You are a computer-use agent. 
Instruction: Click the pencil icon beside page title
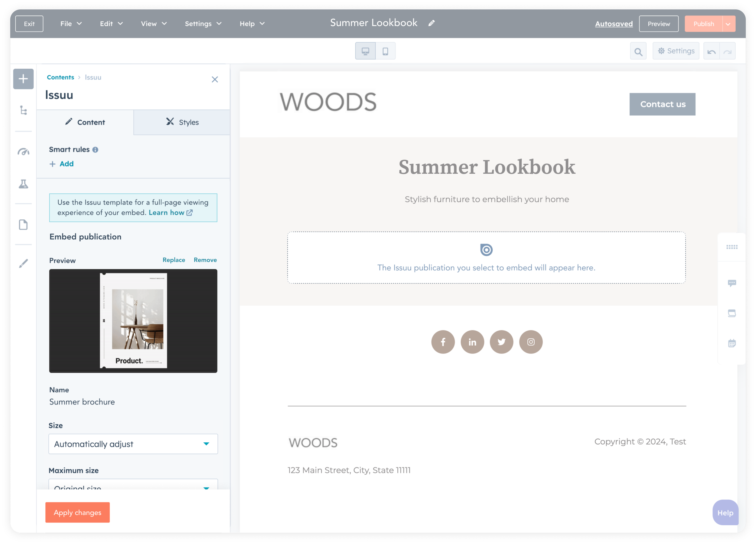pyautogui.click(x=431, y=23)
